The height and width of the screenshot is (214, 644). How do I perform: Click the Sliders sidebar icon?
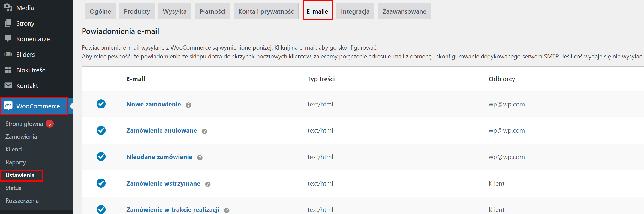(8, 54)
